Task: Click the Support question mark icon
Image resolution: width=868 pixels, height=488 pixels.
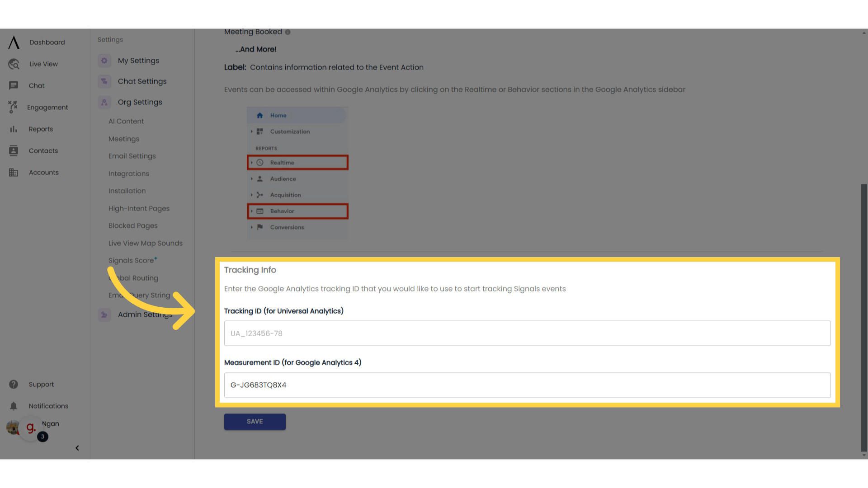Action: pyautogui.click(x=14, y=385)
